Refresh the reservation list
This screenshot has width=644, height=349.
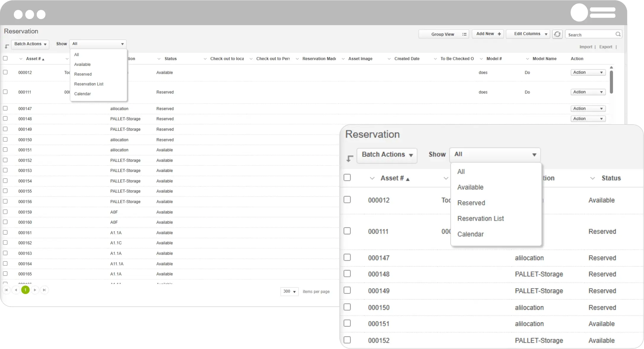coord(557,34)
